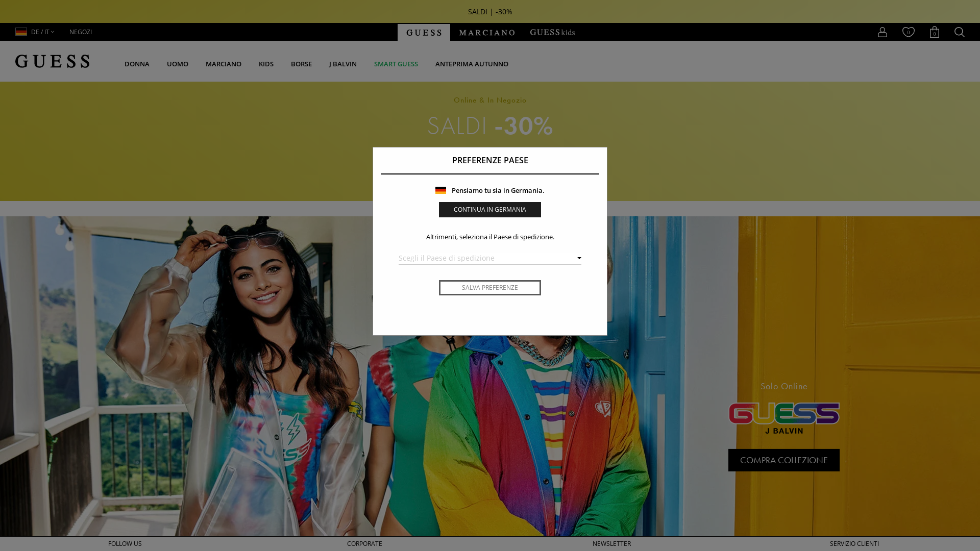Click Continua in Germania button
The width and height of the screenshot is (980, 551).
[489, 210]
